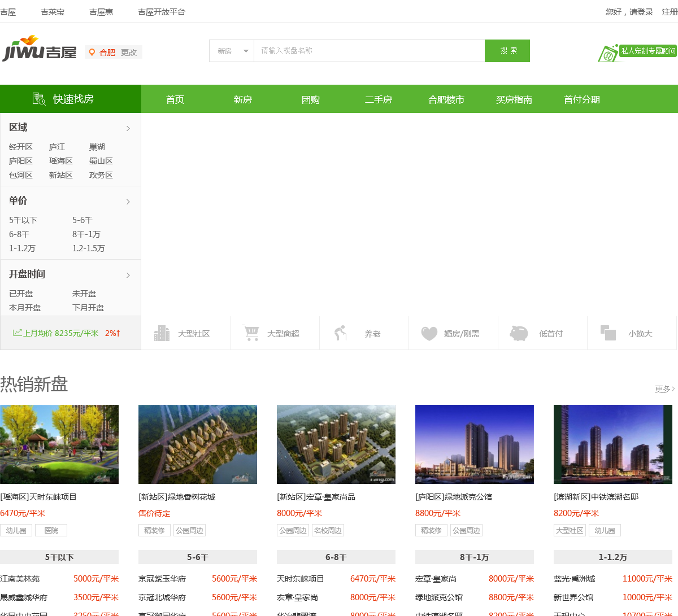
Task: Expand the 单价 section arrow
Action: pos(128,202)
